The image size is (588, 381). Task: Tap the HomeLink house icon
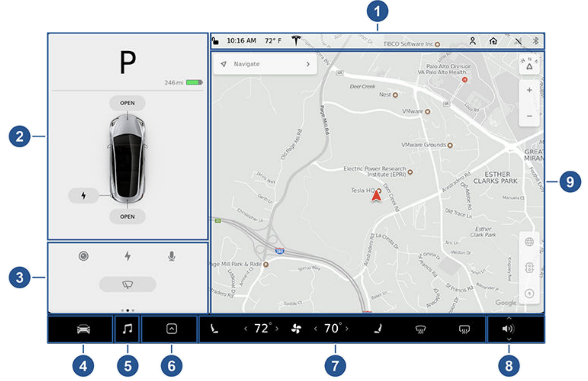493,41
